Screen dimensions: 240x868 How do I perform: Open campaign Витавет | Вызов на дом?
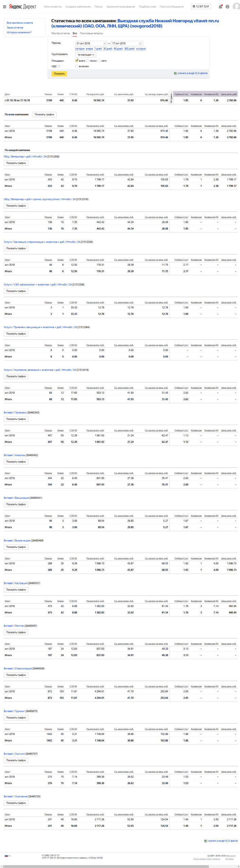[17, 540]
